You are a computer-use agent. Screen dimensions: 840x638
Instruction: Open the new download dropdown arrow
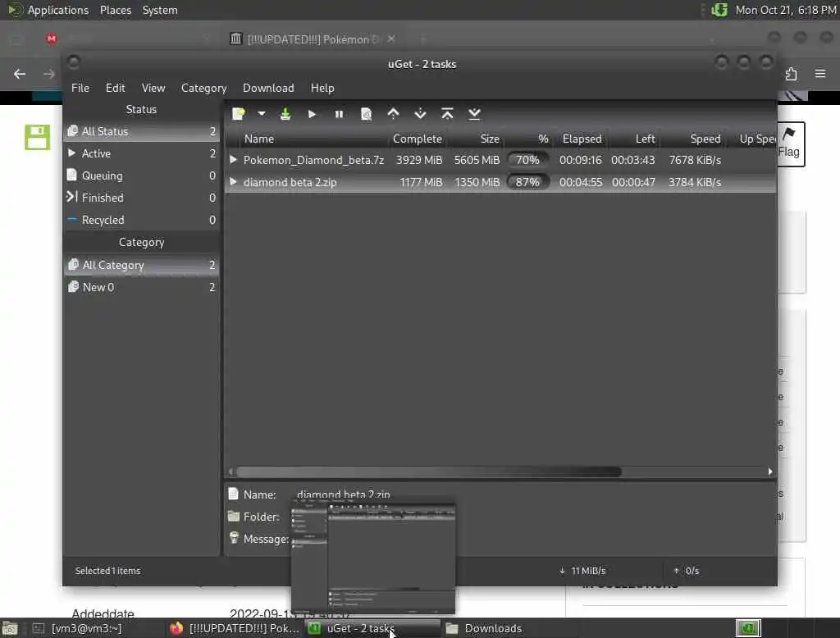[262, 113]
